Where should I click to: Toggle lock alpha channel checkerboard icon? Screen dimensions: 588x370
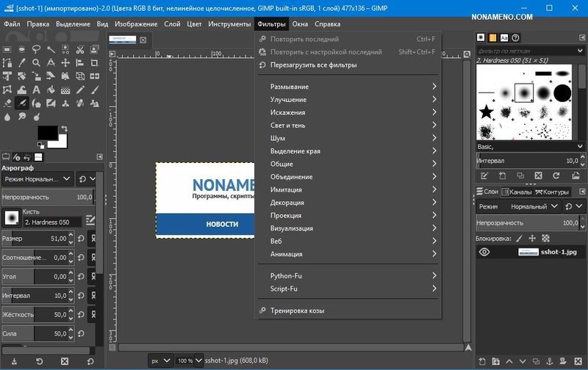(545, 238)
